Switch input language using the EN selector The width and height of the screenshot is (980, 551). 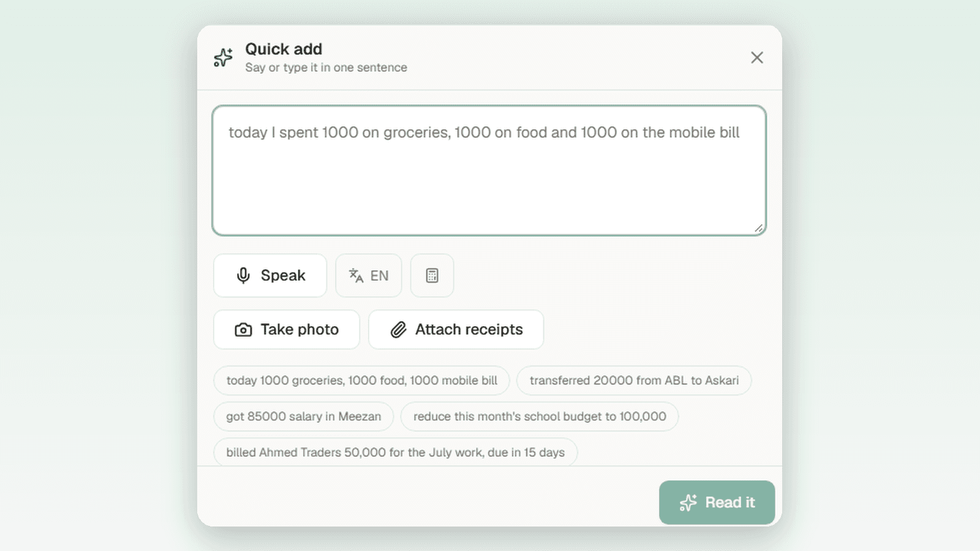(x=369, y=275)
